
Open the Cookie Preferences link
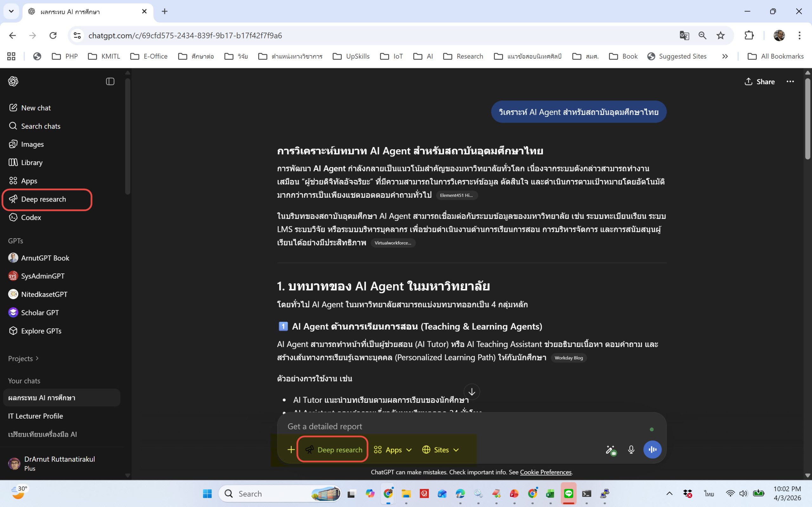[x=546, y=472]
